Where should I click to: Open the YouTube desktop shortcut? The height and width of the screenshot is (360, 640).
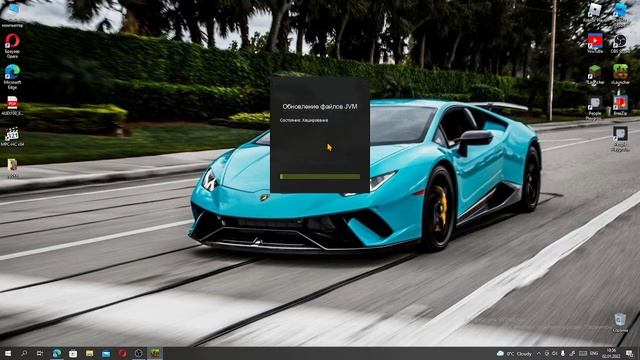595,43
